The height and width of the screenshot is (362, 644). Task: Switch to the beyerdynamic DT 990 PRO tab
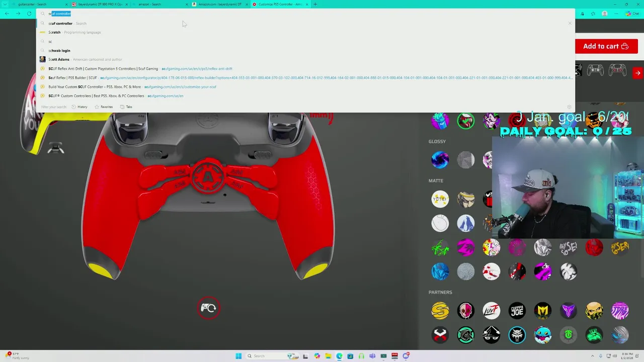pos(100,4)
